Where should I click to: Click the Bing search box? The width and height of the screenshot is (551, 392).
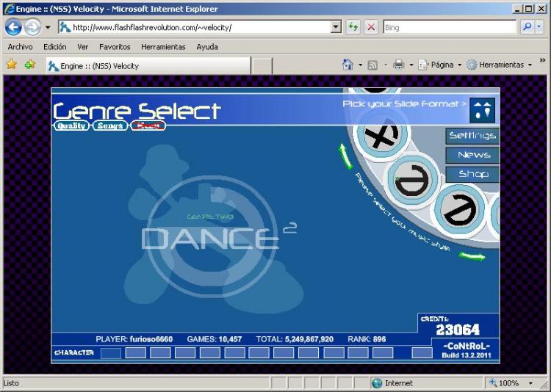click(450, 27)
